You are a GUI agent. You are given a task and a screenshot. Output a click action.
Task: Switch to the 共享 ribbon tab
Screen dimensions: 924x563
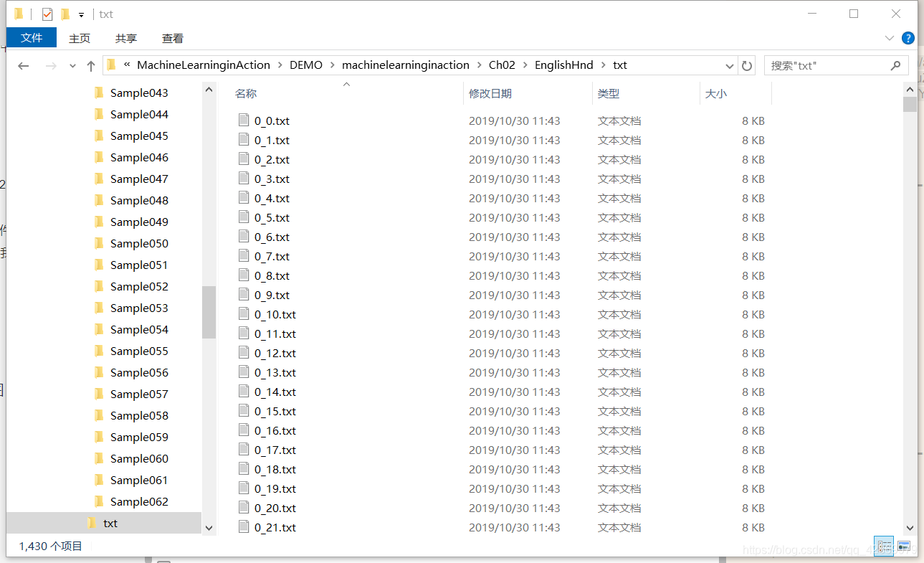click(126, 39)
